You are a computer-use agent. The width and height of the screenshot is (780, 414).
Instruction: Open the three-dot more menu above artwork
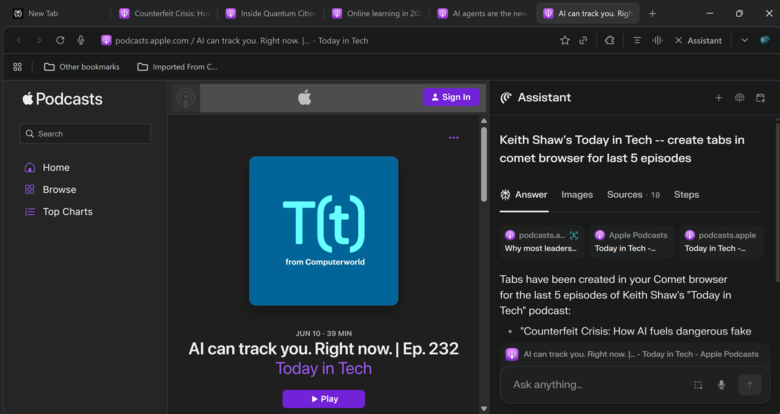pos(453,138)
